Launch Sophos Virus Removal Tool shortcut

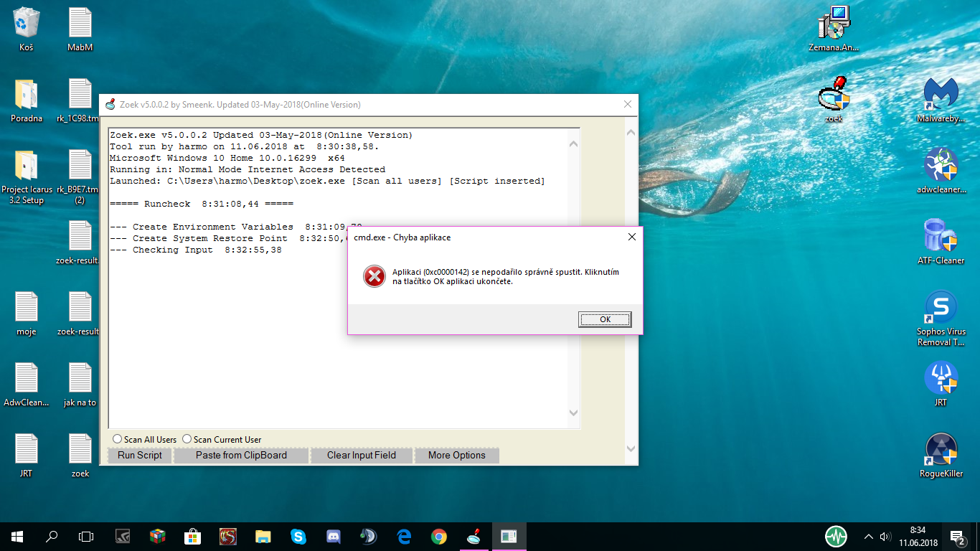pos(941,309)
